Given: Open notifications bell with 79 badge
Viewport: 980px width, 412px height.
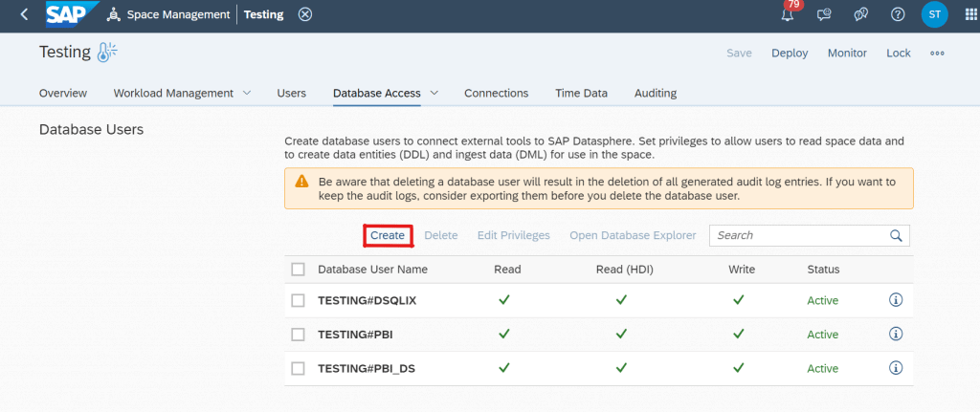Looking at the screenshot, I should pyautogui.click(x=789, y=13).
